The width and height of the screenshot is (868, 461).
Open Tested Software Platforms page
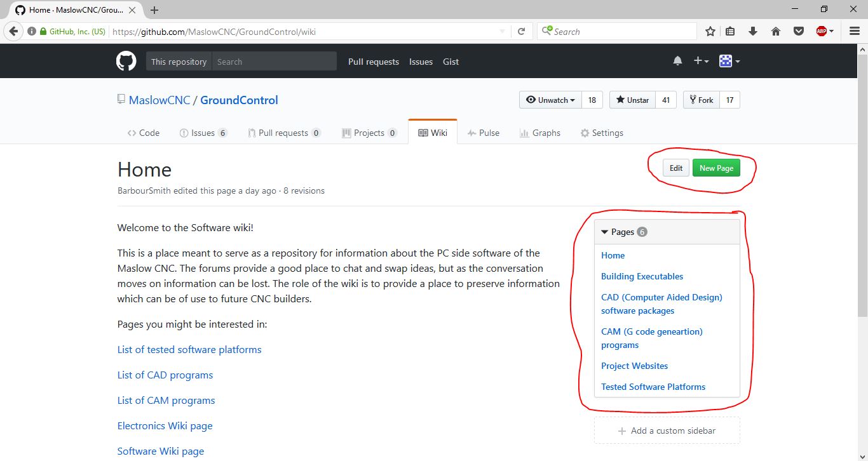click(653, 387)
